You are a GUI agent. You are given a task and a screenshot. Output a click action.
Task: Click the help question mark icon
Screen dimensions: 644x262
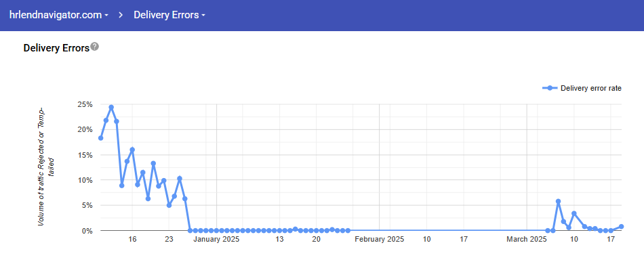tap(95, 46)
